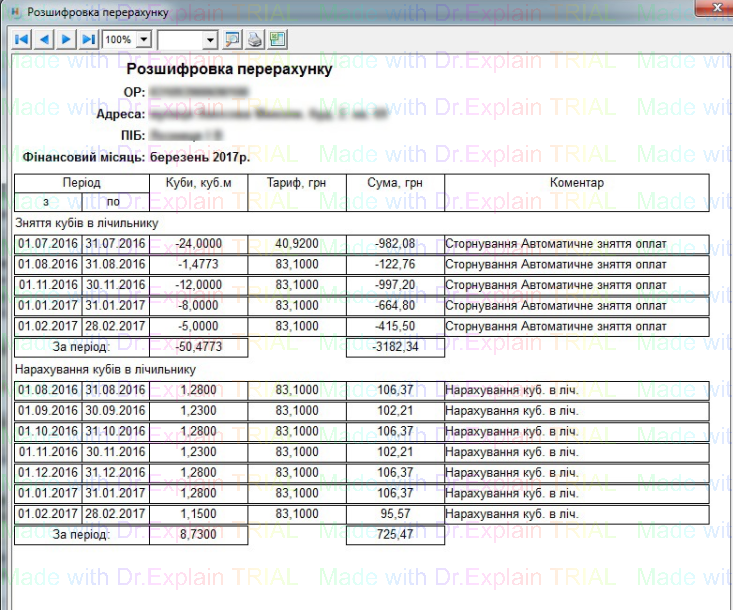Select the -982,08 sum cell

[394, 244]
